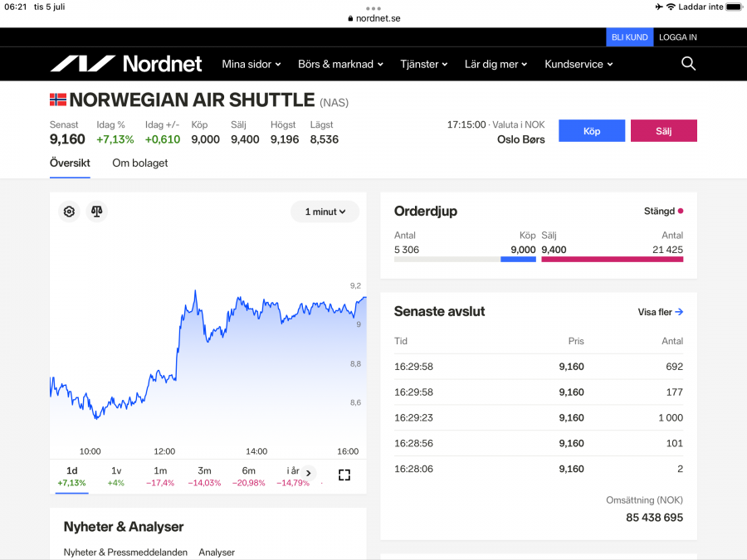
Task: Open chart settings gear icon
Action: tap(69, 212)
